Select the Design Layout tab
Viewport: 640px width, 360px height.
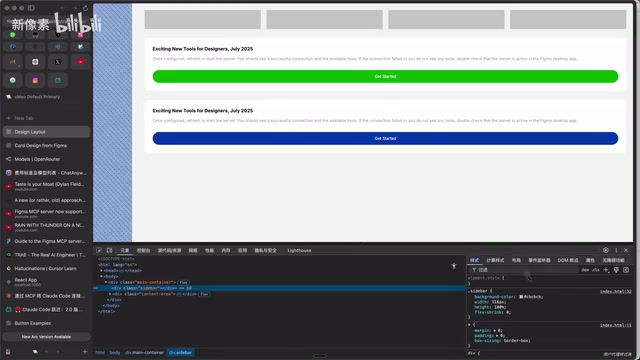pos(46,132)
